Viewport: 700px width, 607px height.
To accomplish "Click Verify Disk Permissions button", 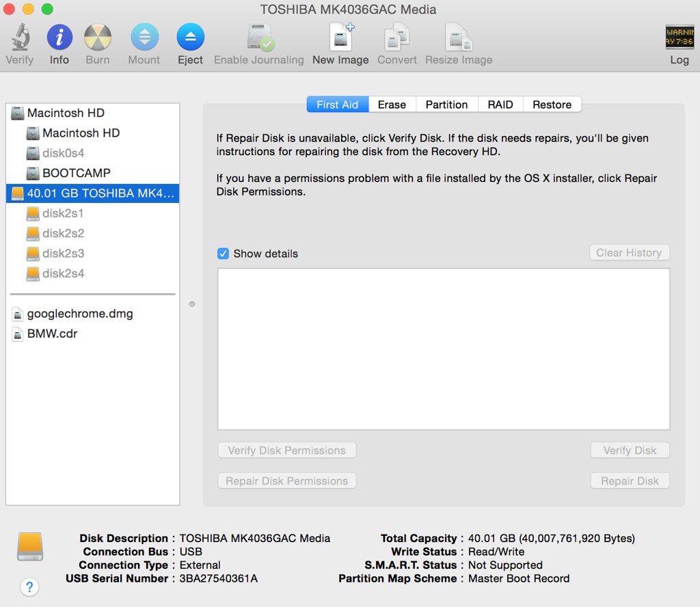I will point(287,450).
